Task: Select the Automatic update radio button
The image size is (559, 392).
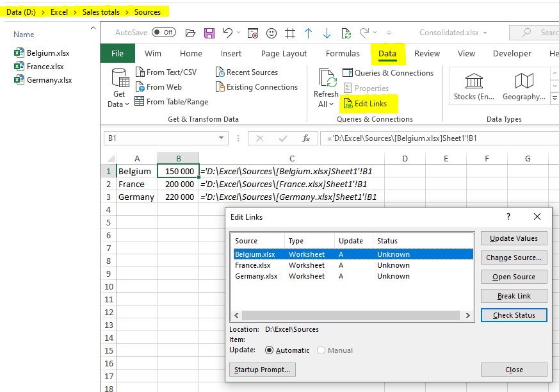Action: [x=269, y=350]
